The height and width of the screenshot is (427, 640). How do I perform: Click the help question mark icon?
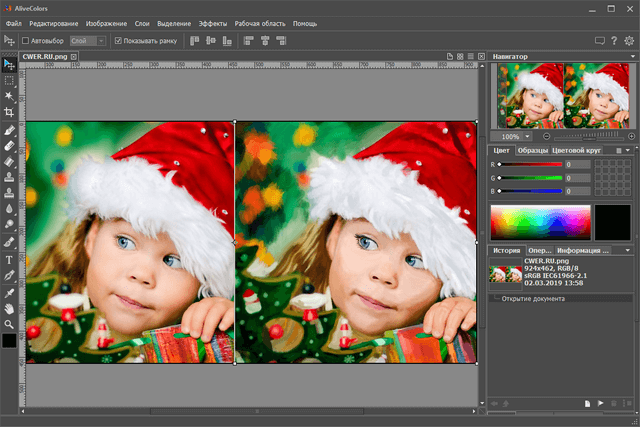click(614, 41)
